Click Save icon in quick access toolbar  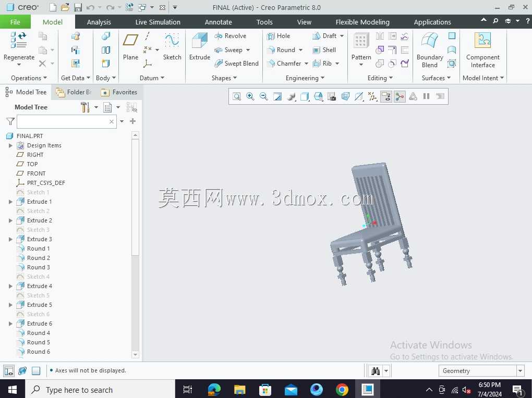[78, 7]
